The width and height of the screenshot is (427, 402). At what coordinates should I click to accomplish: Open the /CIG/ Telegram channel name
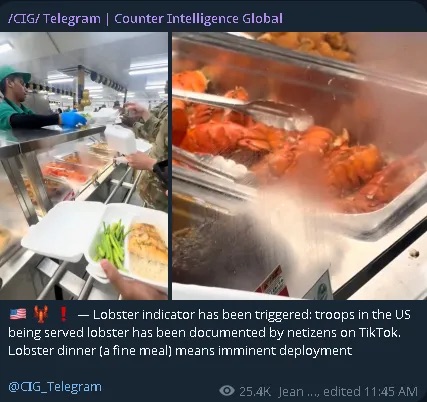[54, 18]
